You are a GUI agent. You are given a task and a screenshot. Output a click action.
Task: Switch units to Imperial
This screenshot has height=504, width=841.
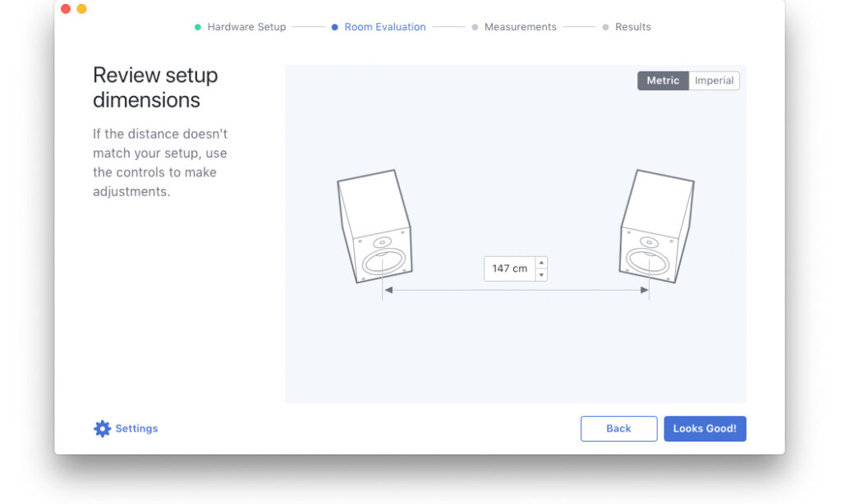click(x=714, y=80)
